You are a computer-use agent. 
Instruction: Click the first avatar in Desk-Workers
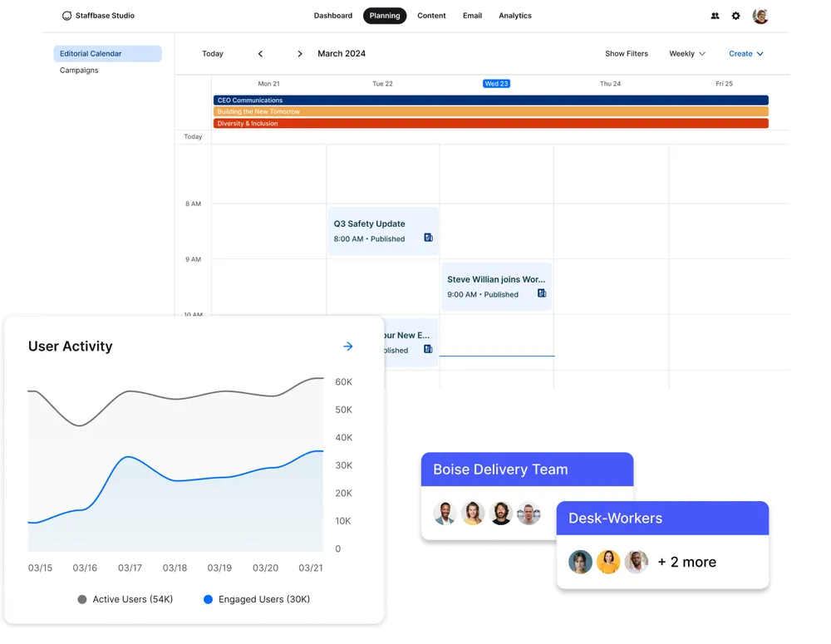click(580, 562)
